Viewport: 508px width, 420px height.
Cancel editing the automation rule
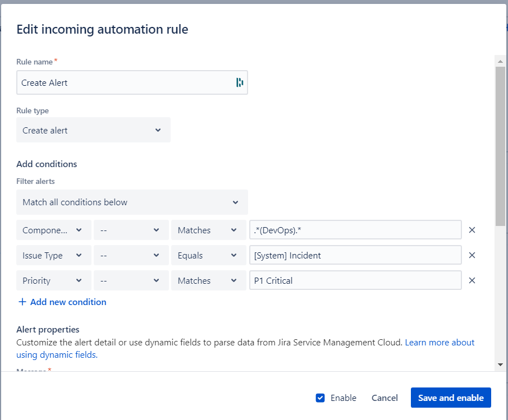click(x=385, y=398)
